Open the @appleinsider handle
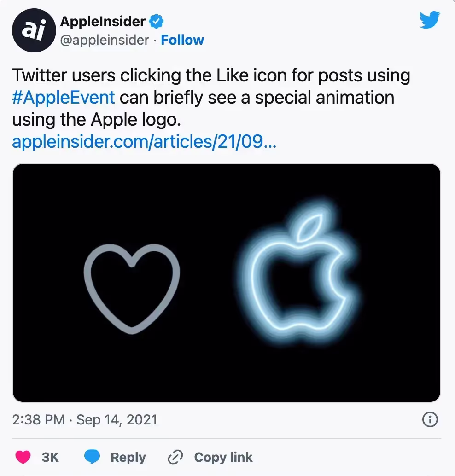 [105, 41]
